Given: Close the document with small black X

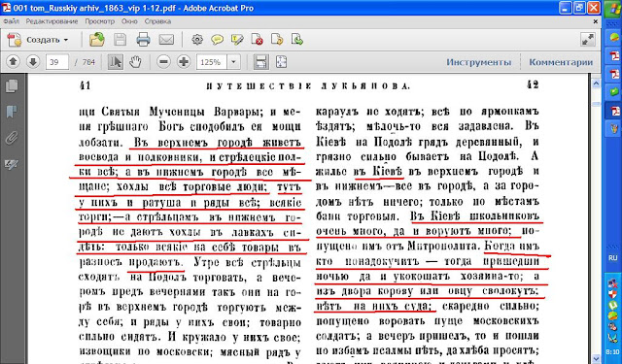Looking at the screenshot, I should click(x=595, y=21).
